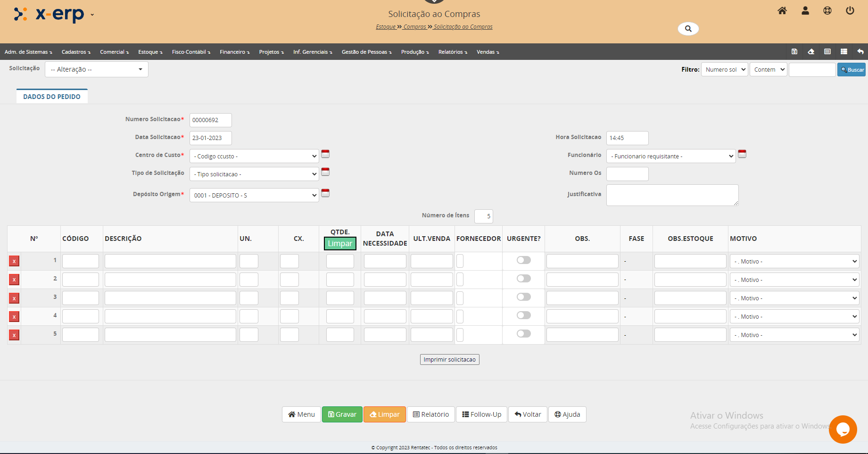Open the orange chat bubble widget
This screenshot has height=454, width=868.
843,429
